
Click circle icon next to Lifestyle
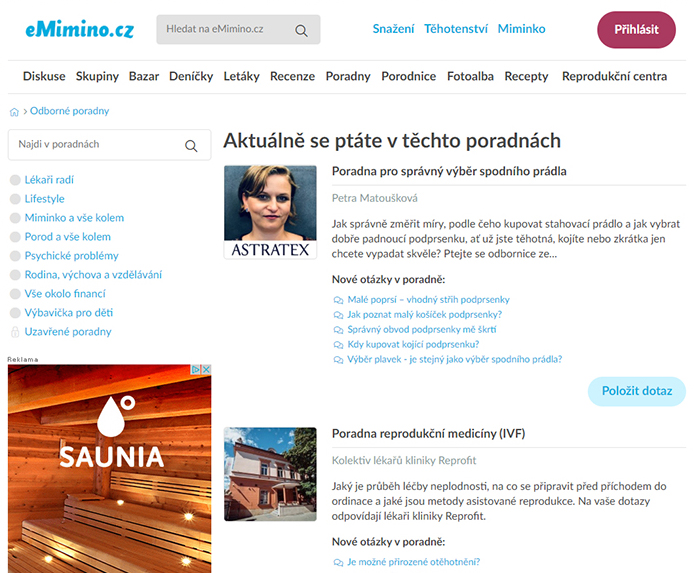[x=15, y=200]
